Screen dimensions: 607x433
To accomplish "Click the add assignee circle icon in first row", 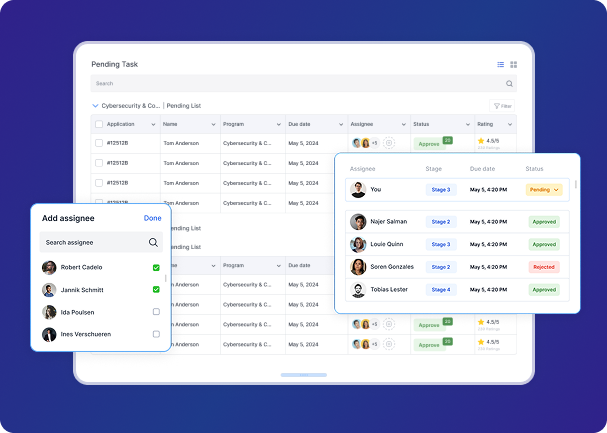I will tap(389, 143).
